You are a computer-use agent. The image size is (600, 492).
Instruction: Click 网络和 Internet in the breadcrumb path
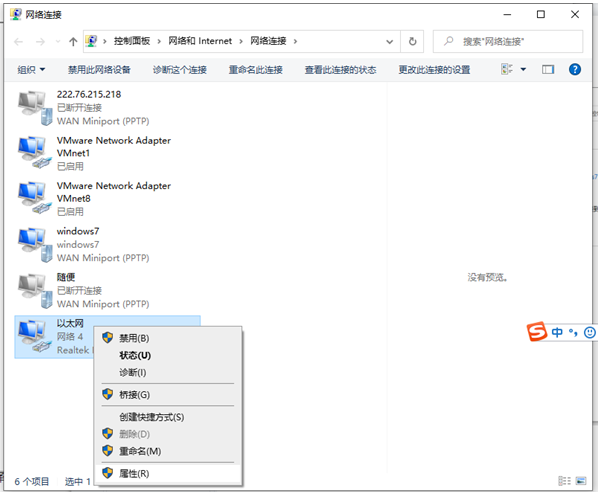pyautogui.click(x=200, y=41)
